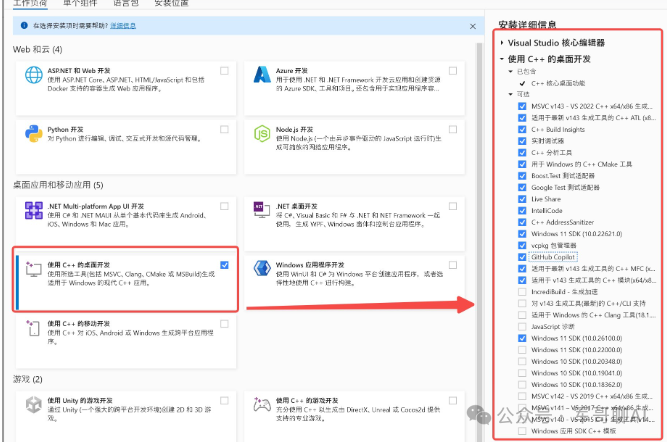Check Windows 10 SDK (10.0.19041.0)

(x=522, y=373)
